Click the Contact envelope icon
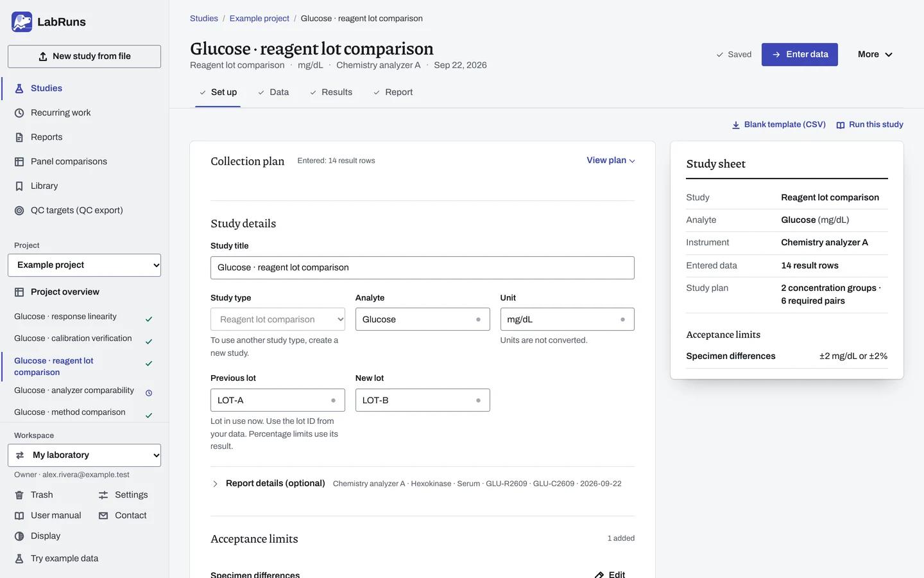924x578 pixels. 103,516
